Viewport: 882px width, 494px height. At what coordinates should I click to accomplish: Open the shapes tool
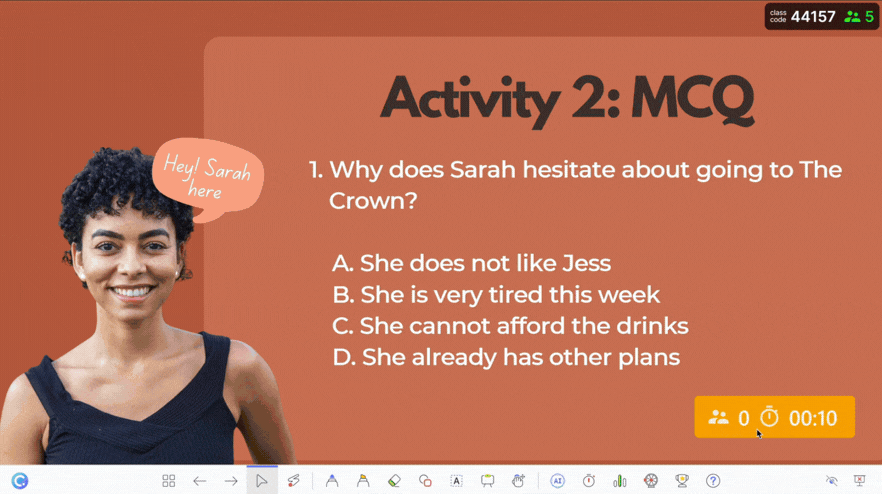(425, 481)
